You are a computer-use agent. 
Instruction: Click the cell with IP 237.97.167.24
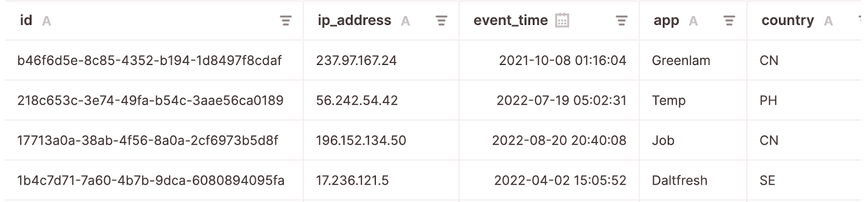point(381,60)
